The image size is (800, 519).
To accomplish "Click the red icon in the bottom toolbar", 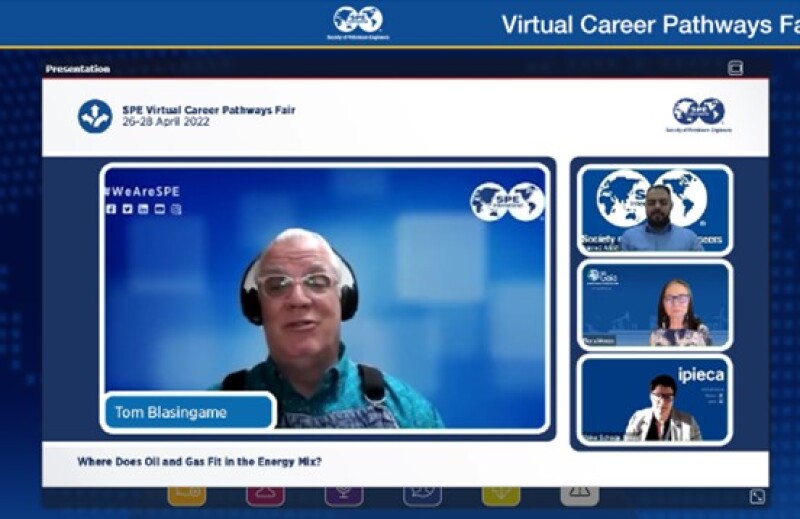I will tap(265, 493).
